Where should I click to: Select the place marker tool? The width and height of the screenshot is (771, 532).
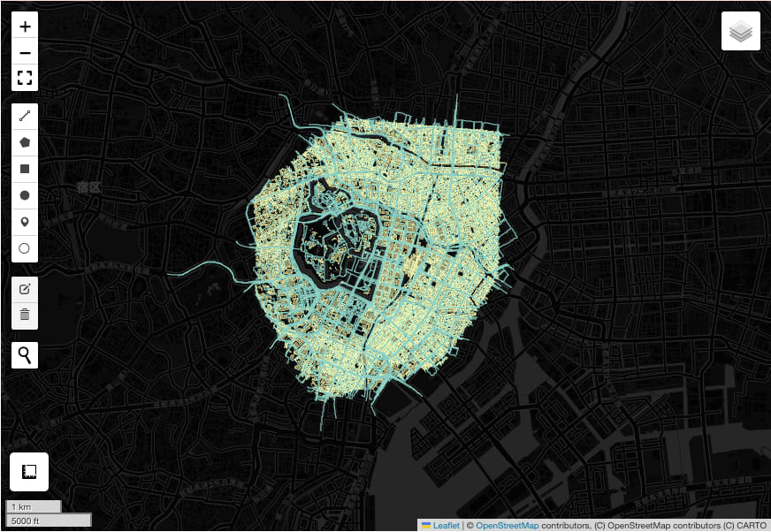pyautogui.click(x=25, y=222)
